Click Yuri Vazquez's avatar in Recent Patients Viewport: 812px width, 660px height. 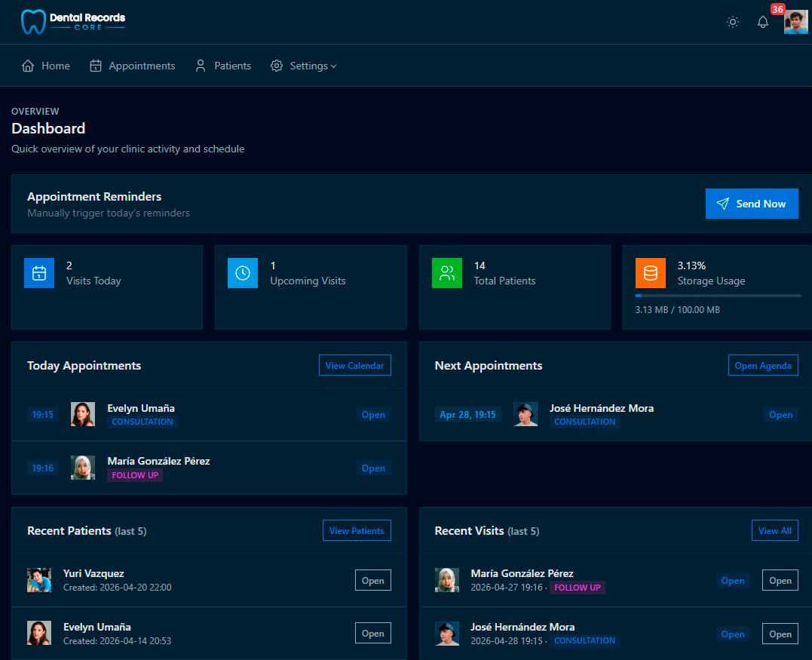click(39, 580)
